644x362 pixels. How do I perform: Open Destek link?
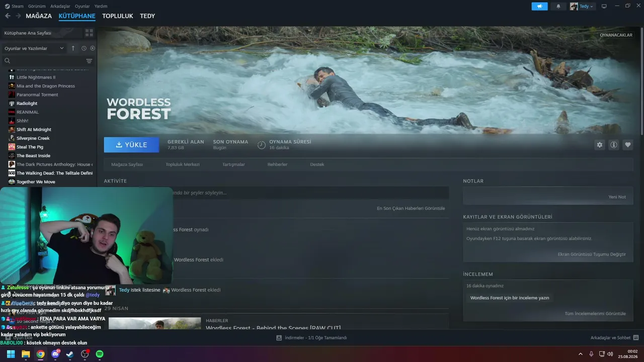[x=317, y=164]
